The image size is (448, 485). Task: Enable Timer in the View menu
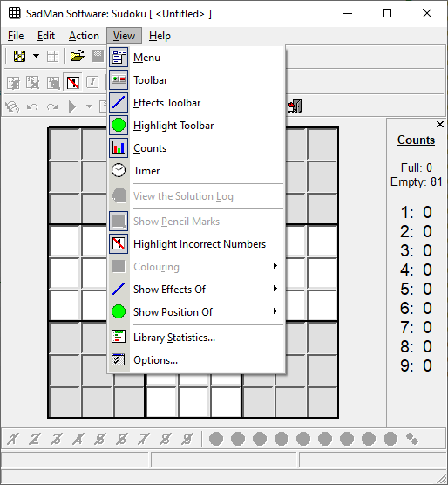pos(196,171)
